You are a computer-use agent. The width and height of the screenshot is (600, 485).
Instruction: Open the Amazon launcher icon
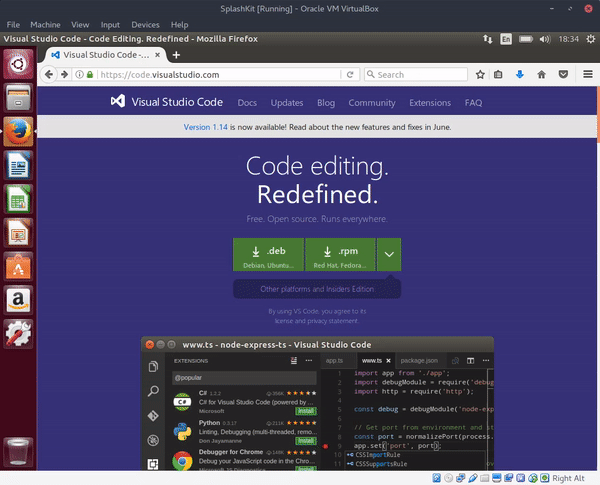pos(18,300)
